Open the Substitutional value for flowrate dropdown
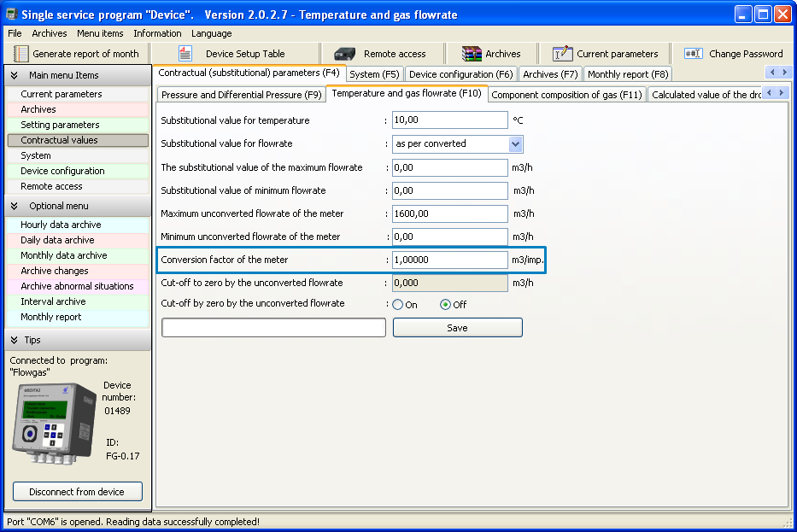 [x=515, y=143]
